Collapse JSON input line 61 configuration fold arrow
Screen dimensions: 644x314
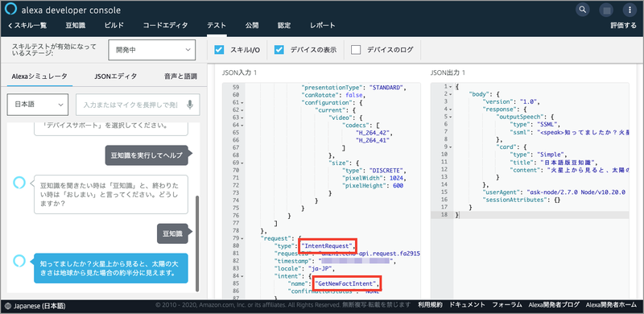pos(242,102)
